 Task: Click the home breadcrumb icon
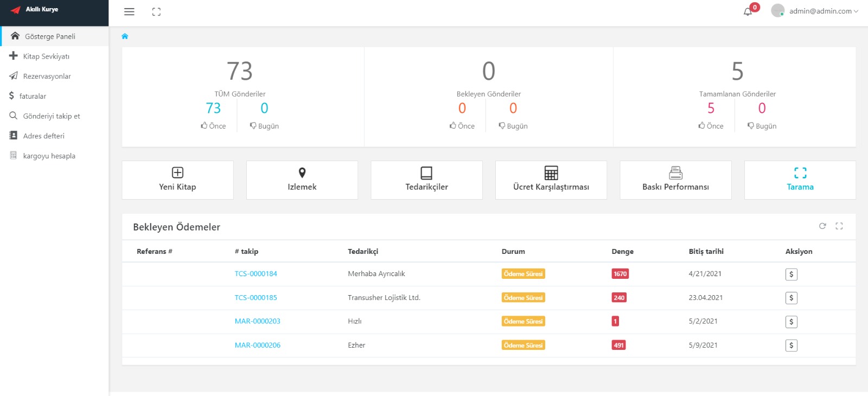coord(125,36)
